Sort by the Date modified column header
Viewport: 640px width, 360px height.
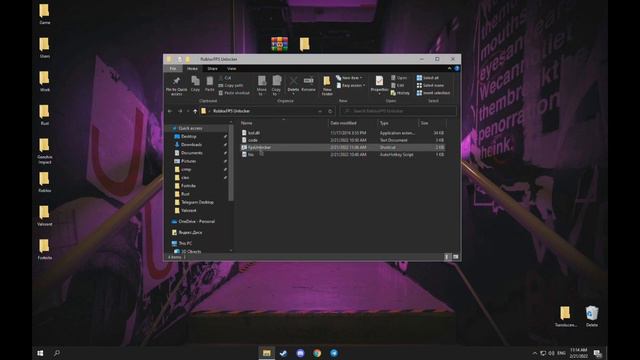pyautogui.click(x=353, y=123)
